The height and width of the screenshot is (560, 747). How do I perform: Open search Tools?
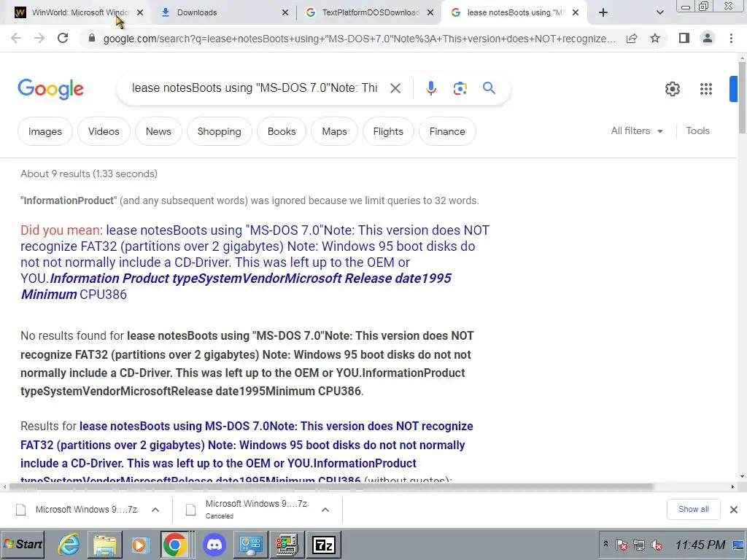coord(697,131)
